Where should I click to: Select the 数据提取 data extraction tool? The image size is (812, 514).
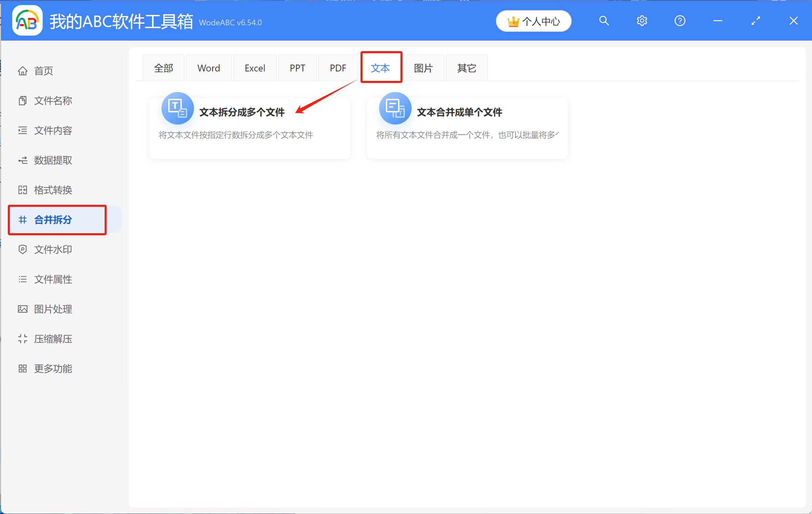[53, 160]
